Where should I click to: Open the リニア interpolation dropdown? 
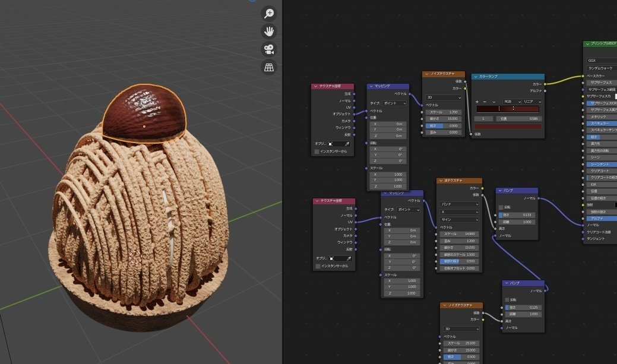point(533,102)
